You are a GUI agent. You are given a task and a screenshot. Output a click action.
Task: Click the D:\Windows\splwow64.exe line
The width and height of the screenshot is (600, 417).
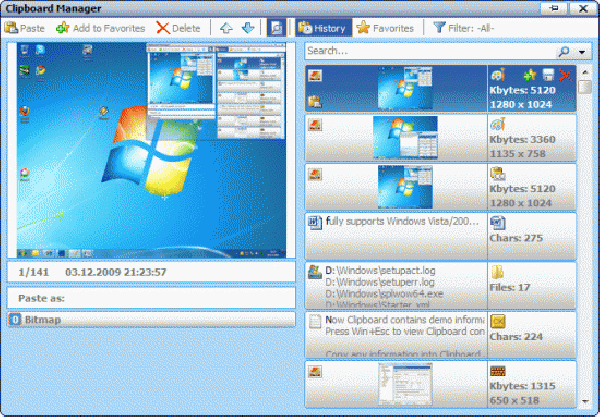384,294
